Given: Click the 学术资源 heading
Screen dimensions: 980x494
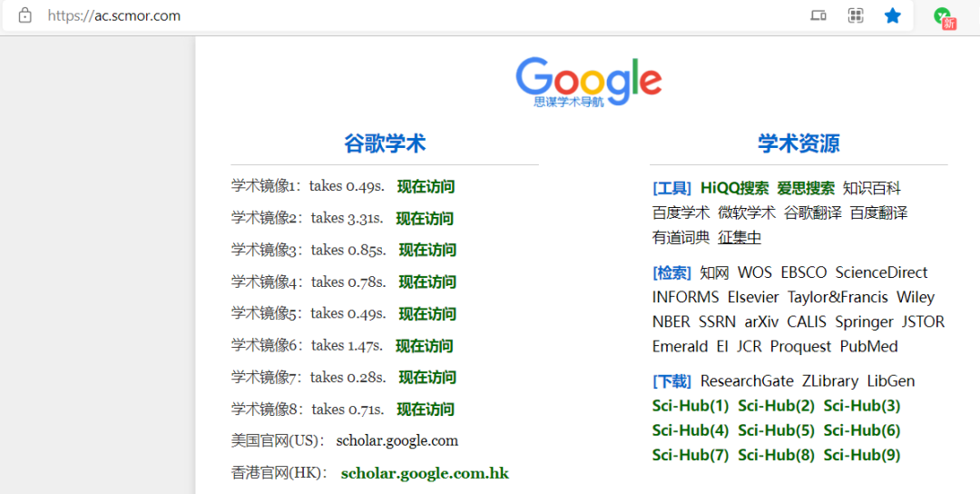Looking at the screenshot, I should pyautogui.click(x=799, y=143).
